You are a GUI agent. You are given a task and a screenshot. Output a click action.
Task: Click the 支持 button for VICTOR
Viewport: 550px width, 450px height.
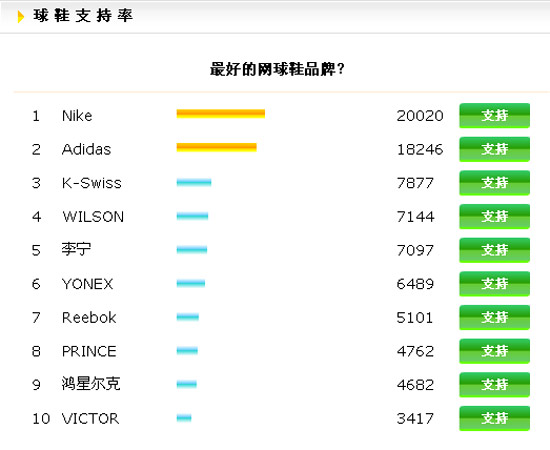click(x=494, y=418)
